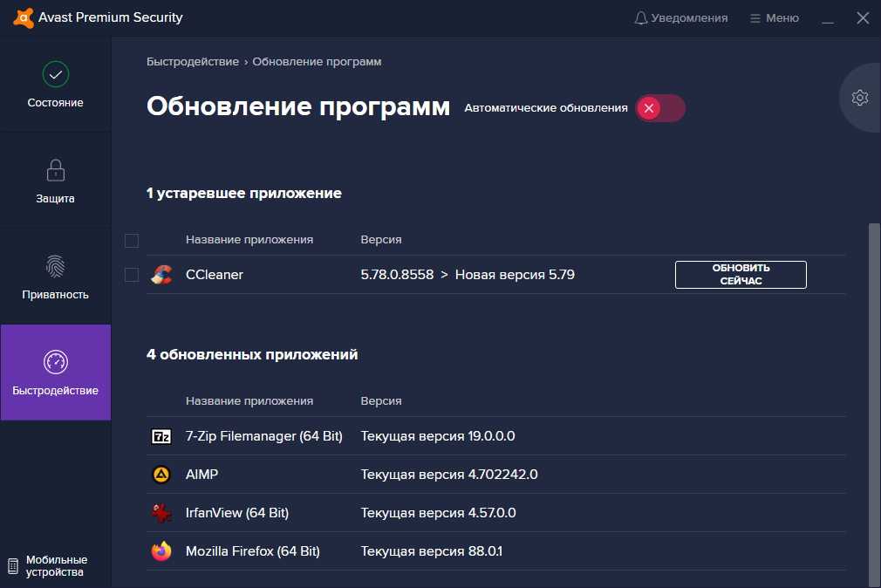
Task: Click the bell notifications icon
Action: click(x=641, y=18)
